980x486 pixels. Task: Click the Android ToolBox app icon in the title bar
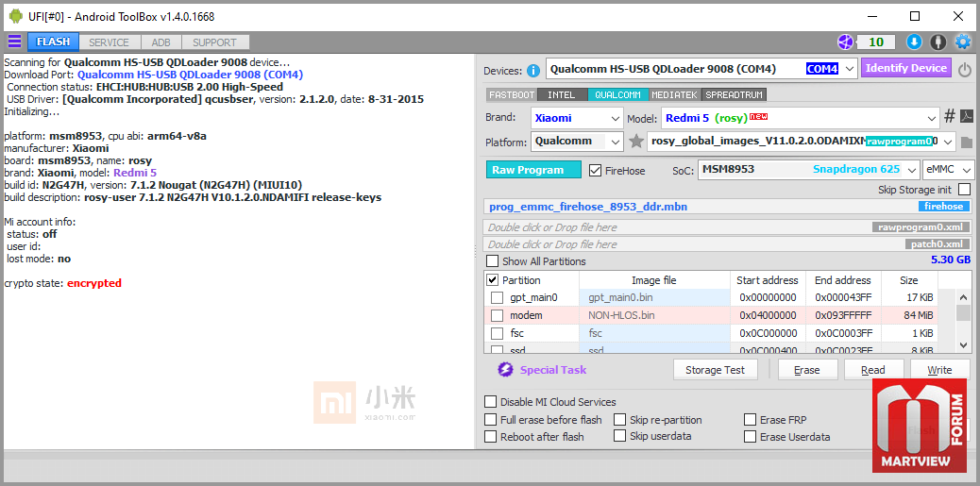tap(16, 16)
